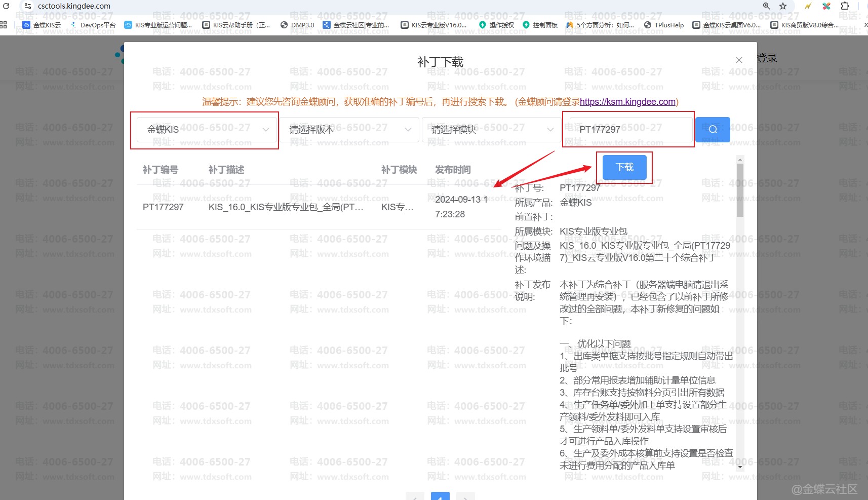Click the 前置补丁 label in patch details

534,217
